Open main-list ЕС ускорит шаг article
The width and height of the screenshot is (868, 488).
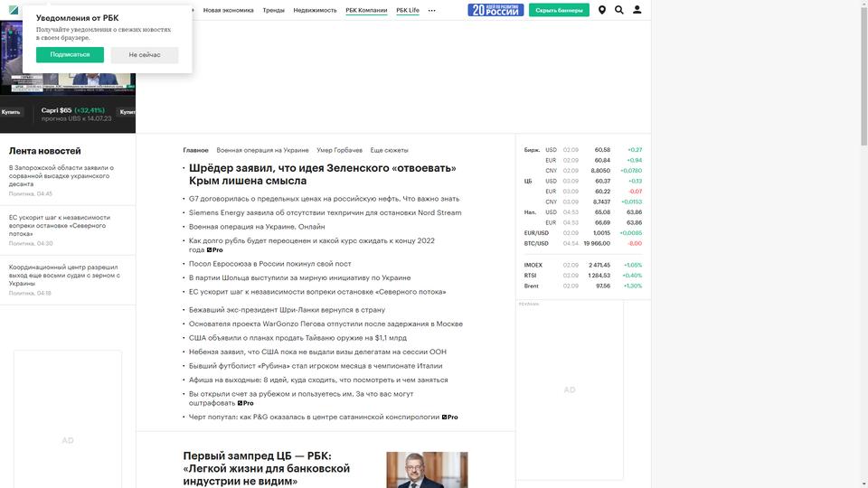[317, 292]
